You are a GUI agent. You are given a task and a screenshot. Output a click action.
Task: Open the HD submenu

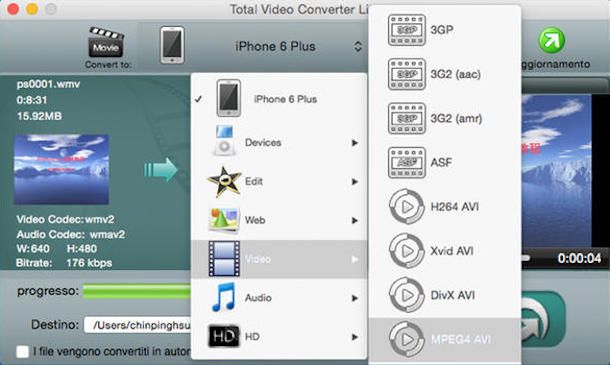tap(279, 337)
